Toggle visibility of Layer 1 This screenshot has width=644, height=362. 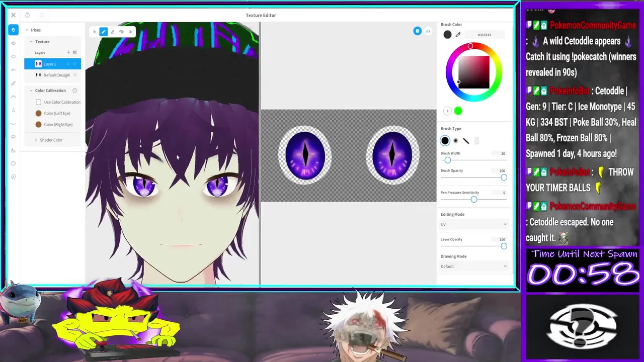tap(74, 64)
